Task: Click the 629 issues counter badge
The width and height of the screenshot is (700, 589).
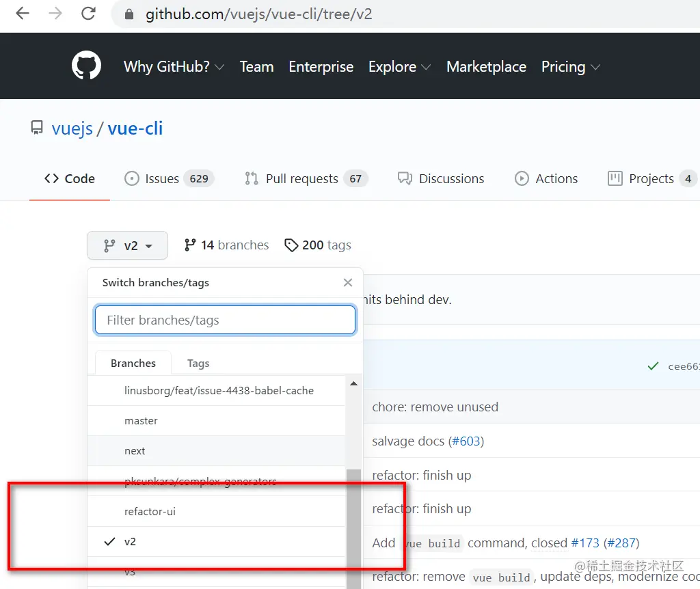Action: tap(199, 178)
